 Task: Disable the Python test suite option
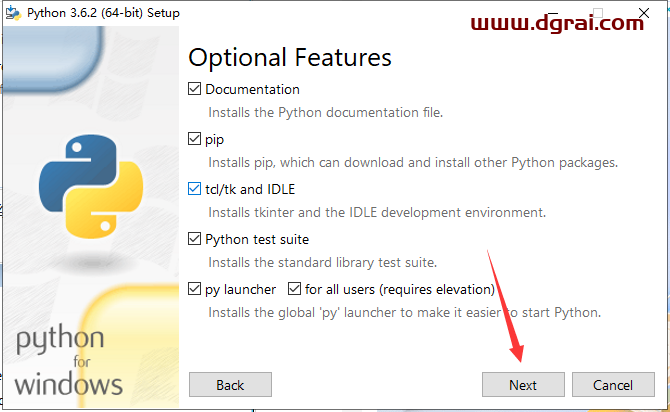click(x=194, y=239)
